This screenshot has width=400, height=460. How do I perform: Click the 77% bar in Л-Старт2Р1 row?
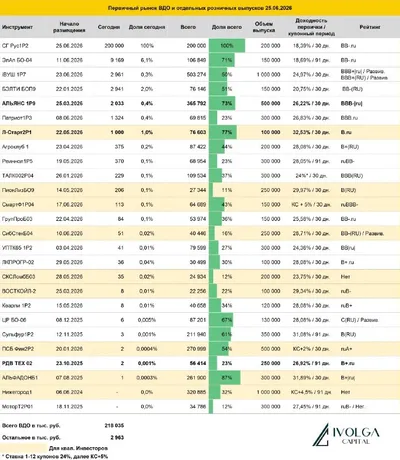click(223, 132)
